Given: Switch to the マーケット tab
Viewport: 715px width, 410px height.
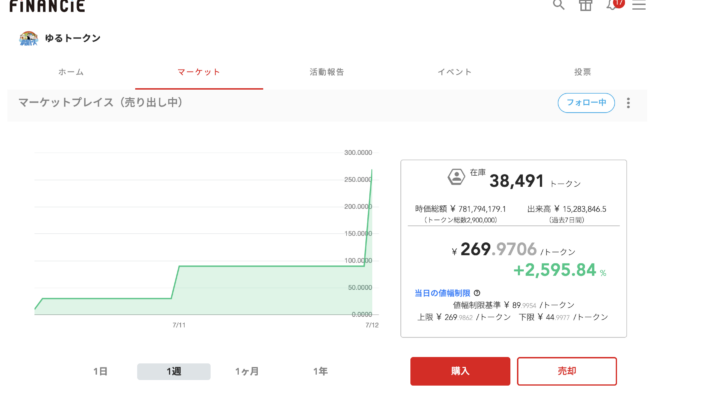Looking at the screenshot, I should click(x=199, y=72).
